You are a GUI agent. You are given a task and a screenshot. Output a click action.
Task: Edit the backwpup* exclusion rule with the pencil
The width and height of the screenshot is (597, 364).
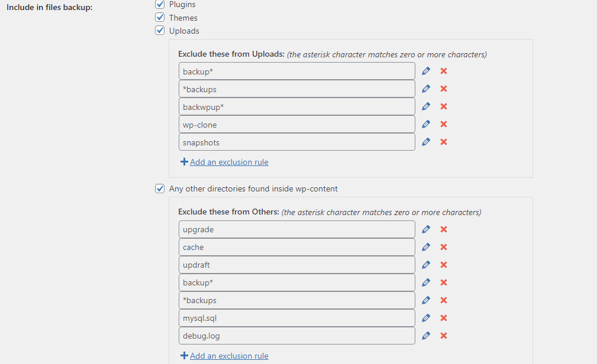click(426, 106)
